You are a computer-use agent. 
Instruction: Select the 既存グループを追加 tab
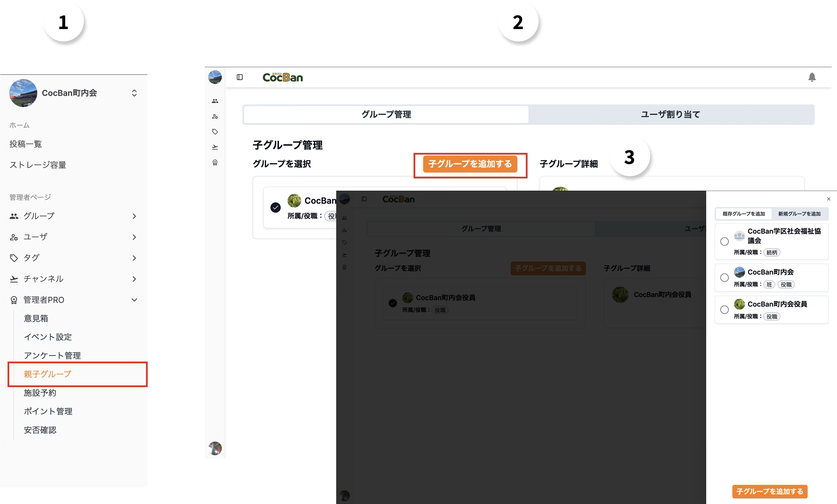(744, 214)
